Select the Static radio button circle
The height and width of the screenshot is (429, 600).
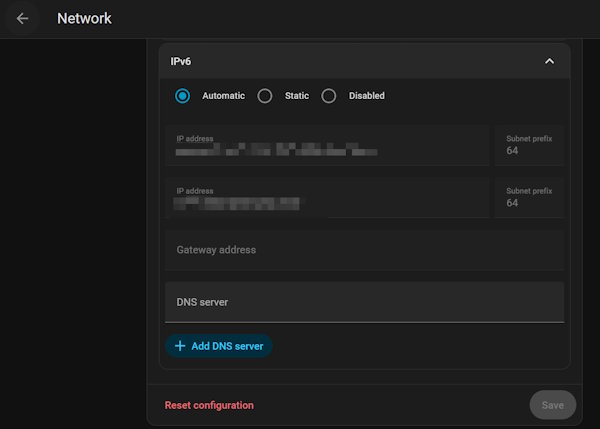click(x=265, y=96)
